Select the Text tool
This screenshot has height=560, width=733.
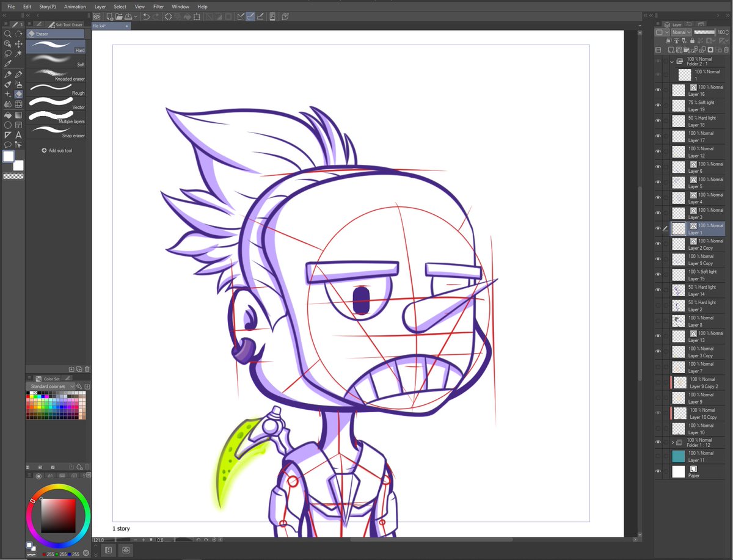click(x=19, y=134)
